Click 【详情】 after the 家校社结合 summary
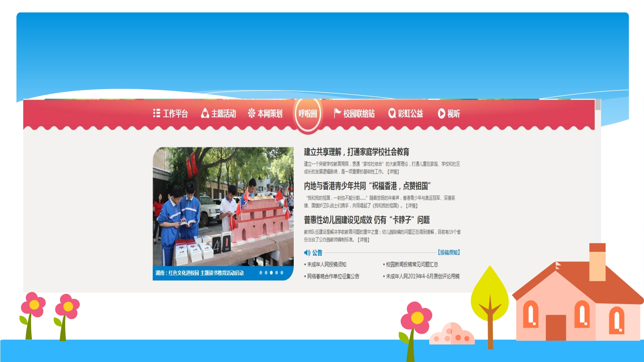 393,172
